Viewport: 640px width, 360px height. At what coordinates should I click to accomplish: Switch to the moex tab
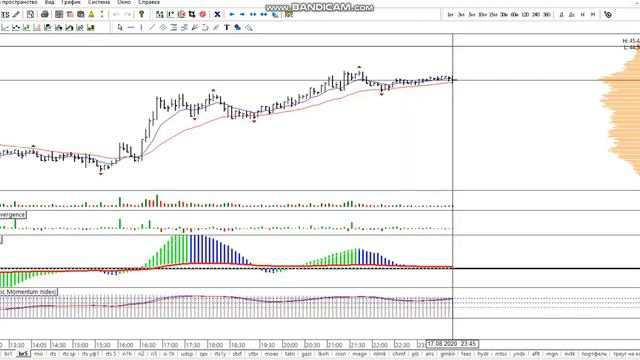point(271,354)
